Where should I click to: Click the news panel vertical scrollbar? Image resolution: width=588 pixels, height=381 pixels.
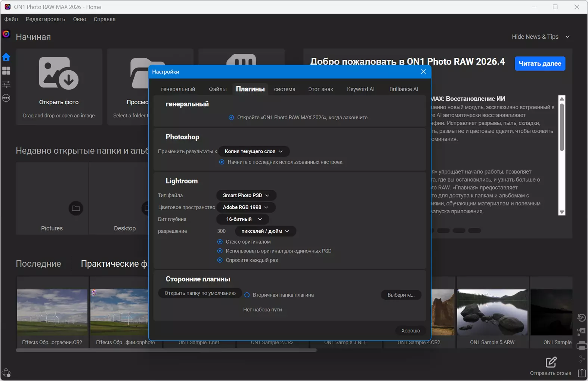(x=562, y=127)
